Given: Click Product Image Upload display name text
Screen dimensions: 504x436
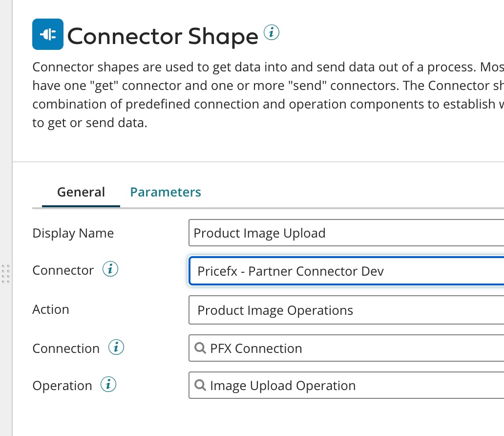Looking at the screenshot, I should [259, 233].
